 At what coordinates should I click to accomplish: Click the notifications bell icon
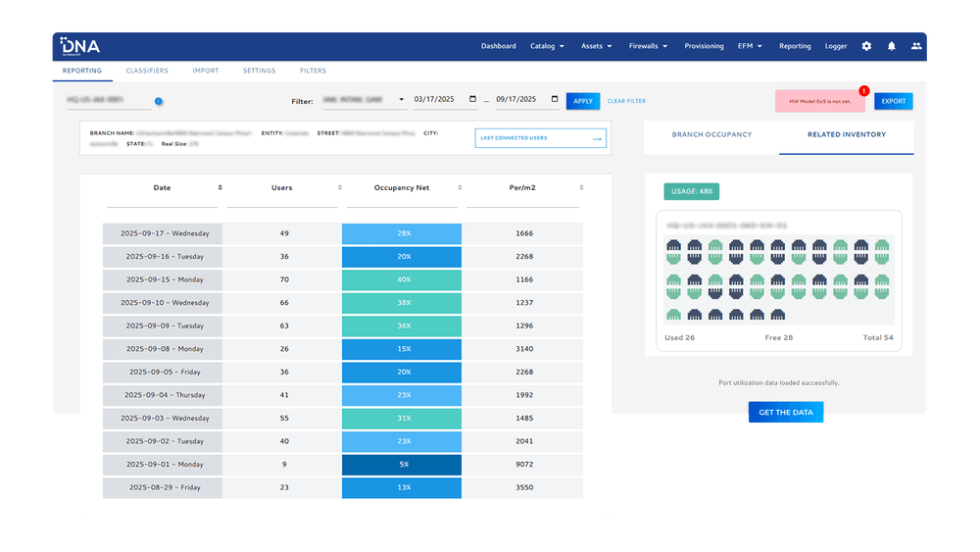coord(892,46)
